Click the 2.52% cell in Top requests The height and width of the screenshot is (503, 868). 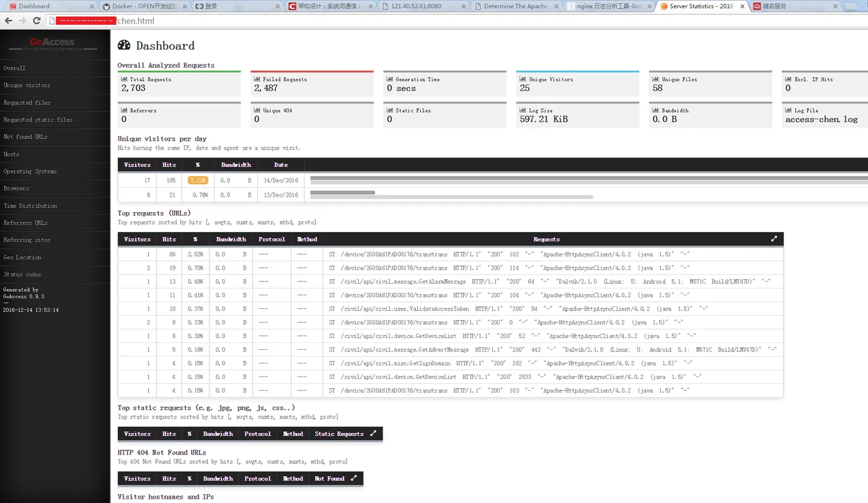195,254
